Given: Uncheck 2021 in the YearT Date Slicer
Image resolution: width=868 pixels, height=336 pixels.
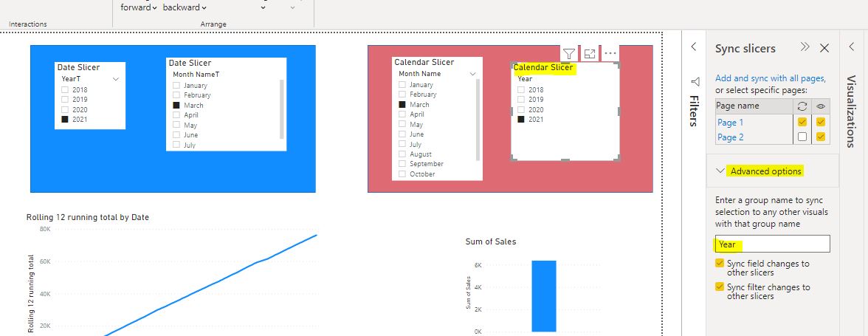Looking at the screenshot, I should 65,119.
